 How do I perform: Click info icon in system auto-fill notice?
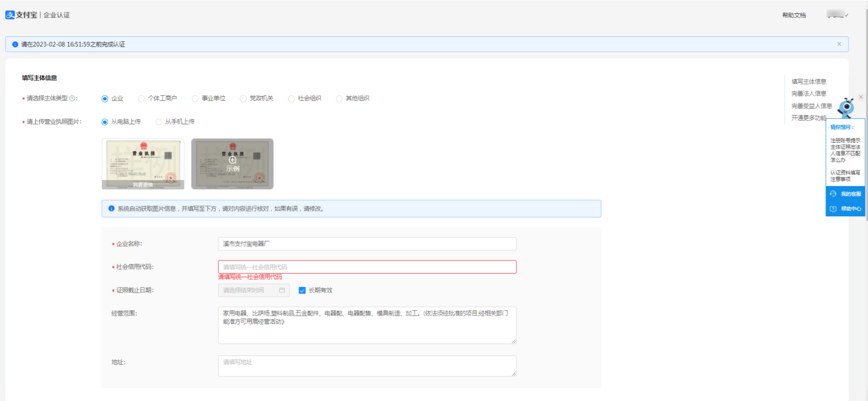coord(112,209)
